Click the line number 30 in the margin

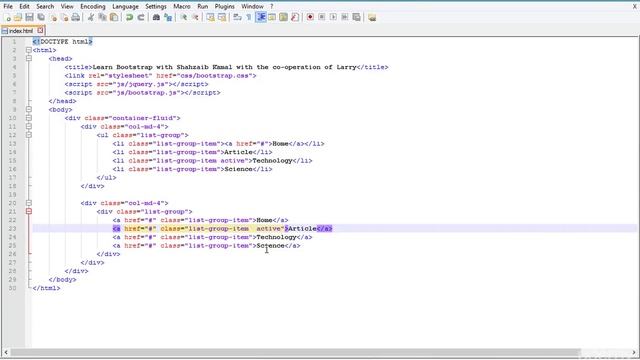13,288
